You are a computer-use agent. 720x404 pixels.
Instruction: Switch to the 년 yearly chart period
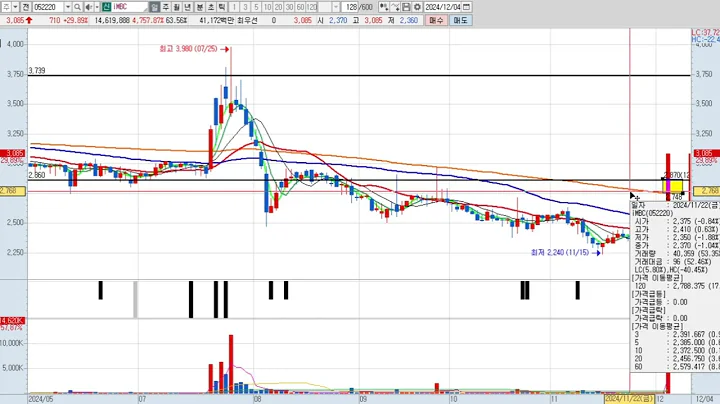click(x=188, y=7)
